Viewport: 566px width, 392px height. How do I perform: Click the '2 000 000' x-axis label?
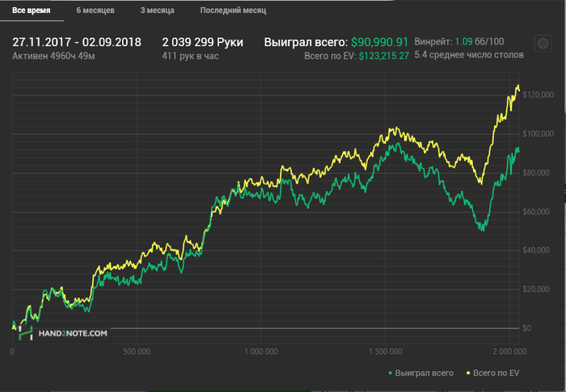coord(509,352)
